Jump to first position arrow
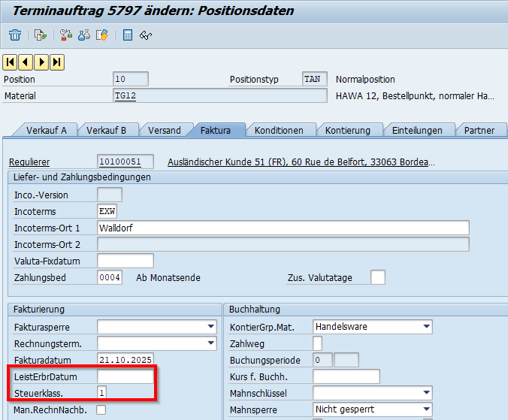The width and height of the screenshot is (508, 420). [11, 62]
